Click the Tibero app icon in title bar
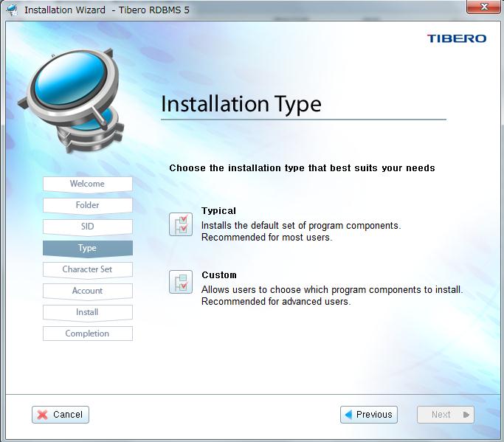Screen dimensions: 504x442 click(13, 10)
